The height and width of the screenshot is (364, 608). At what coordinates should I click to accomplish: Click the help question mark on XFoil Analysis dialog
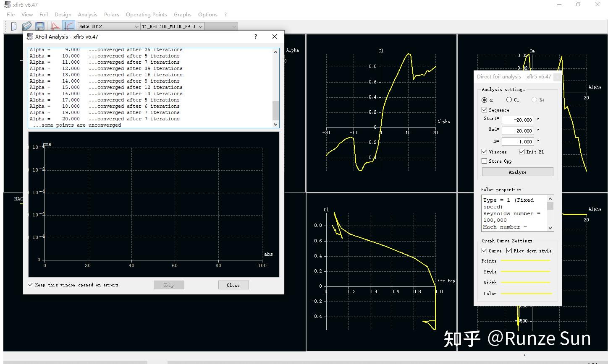pos(255,36)
